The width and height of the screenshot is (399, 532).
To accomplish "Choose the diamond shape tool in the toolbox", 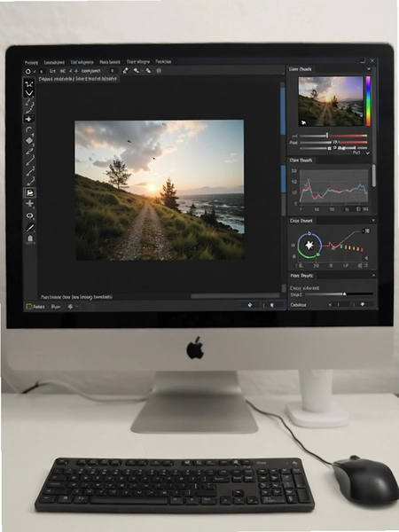I will pos(29,140).
